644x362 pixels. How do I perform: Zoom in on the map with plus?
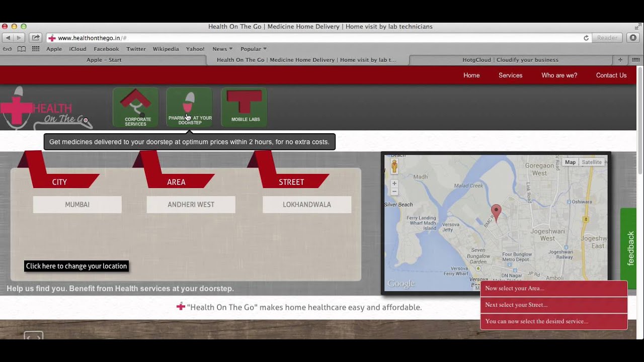[x=394, y=184]
